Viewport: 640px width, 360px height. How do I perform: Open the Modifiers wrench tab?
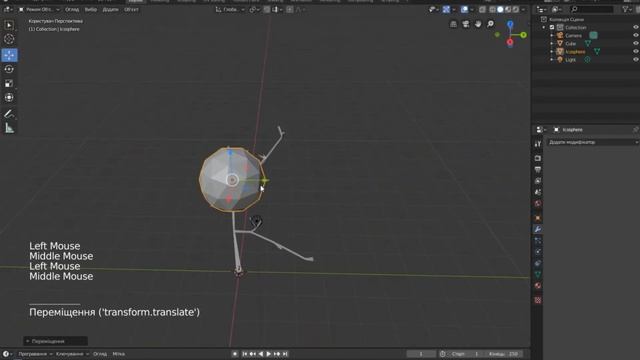pos(538,229)
